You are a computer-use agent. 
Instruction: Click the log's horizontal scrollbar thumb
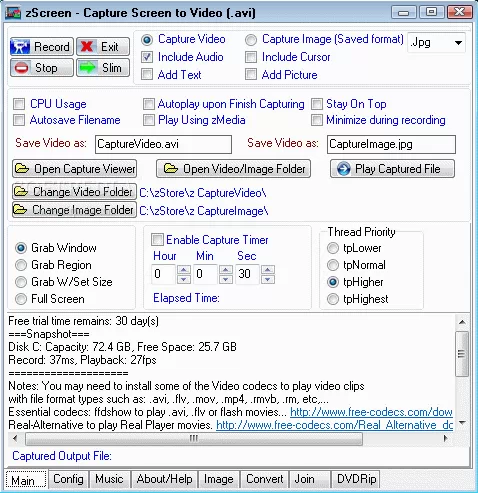tap(194, 438)
